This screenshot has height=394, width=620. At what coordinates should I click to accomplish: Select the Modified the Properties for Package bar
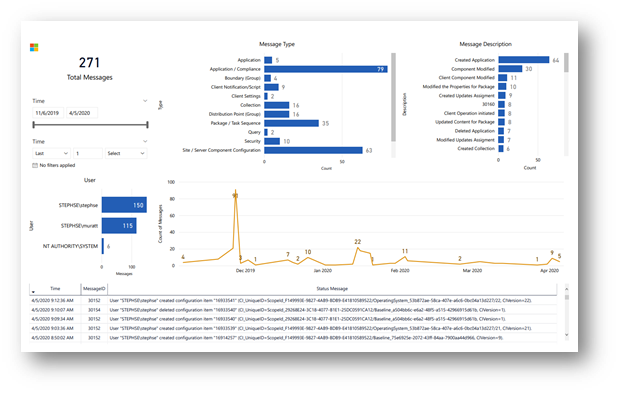pyautogui.click(x=503, y=87)
